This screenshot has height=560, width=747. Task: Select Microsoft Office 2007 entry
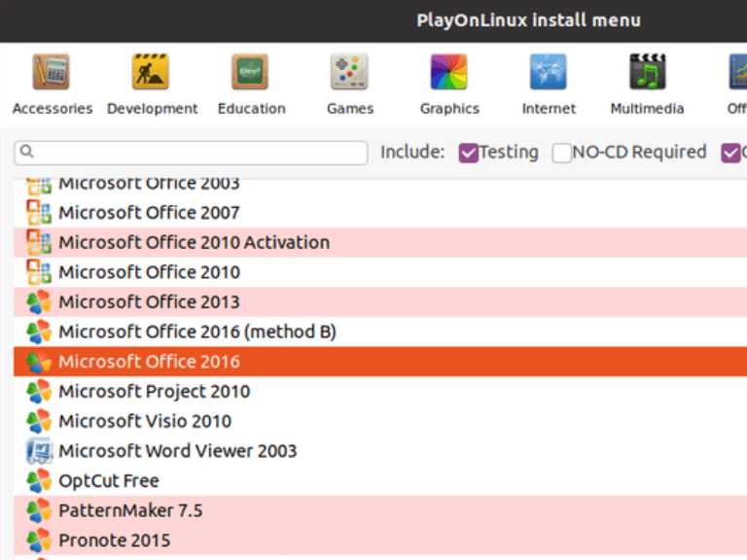click(380, 212)
